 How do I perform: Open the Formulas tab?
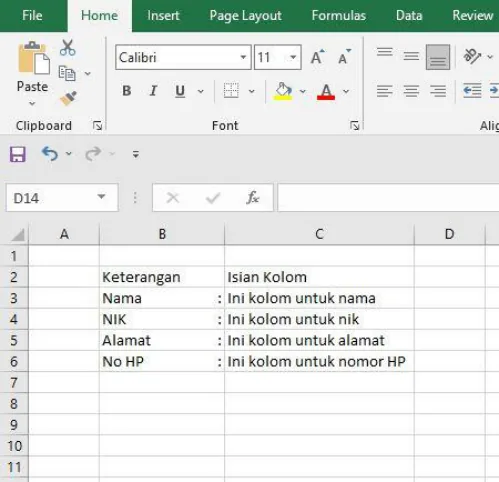click(339, 16)
